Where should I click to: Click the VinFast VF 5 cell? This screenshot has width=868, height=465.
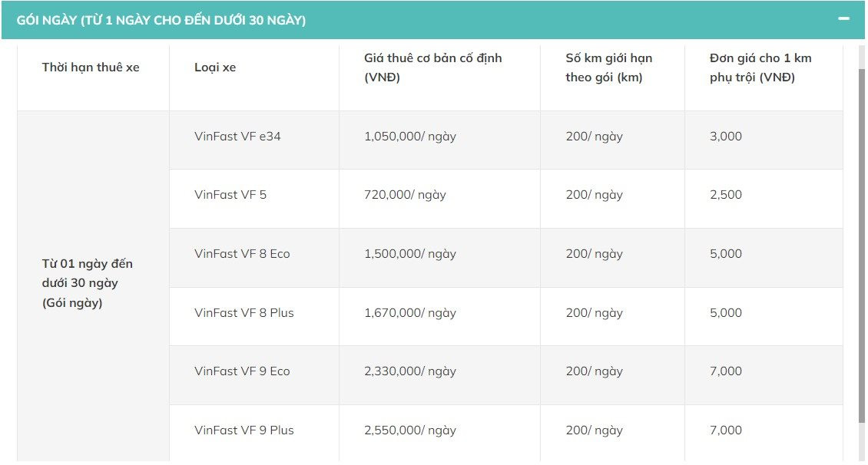(x=230, y=195)
